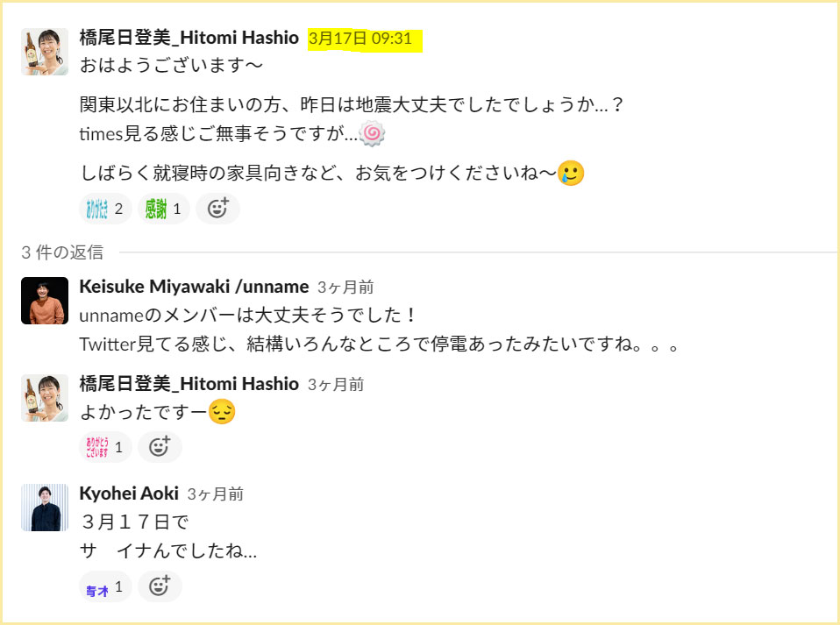Click the pensive face emoji in reply
The height and width of the screenshot is (625, 840).
pos(222,412)
